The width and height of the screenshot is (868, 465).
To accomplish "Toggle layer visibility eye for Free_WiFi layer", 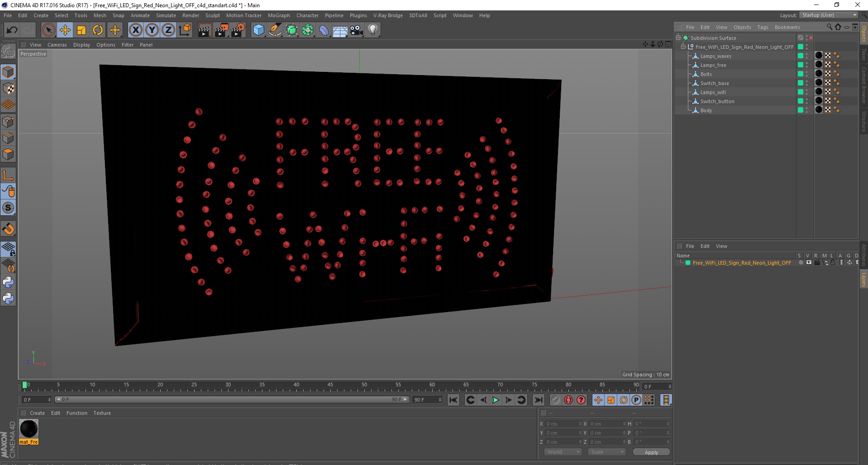I will pyautogui.click(x=809, y=262).
